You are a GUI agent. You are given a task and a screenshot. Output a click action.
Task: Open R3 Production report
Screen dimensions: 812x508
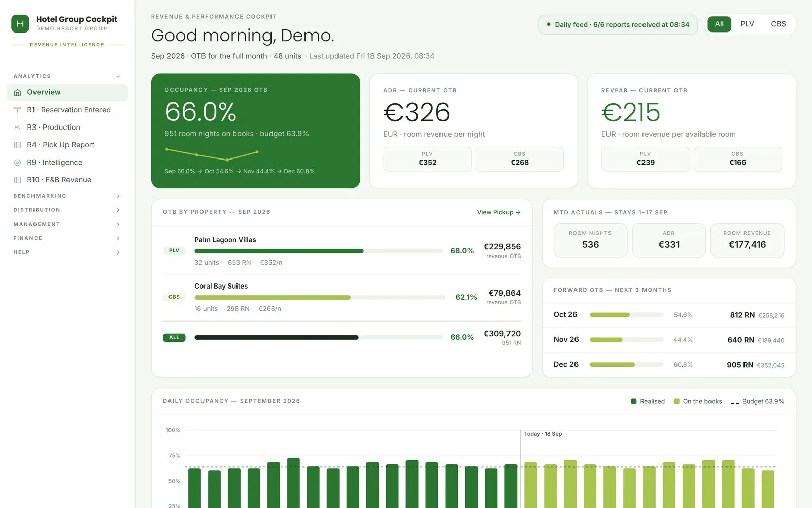(67, 128)
